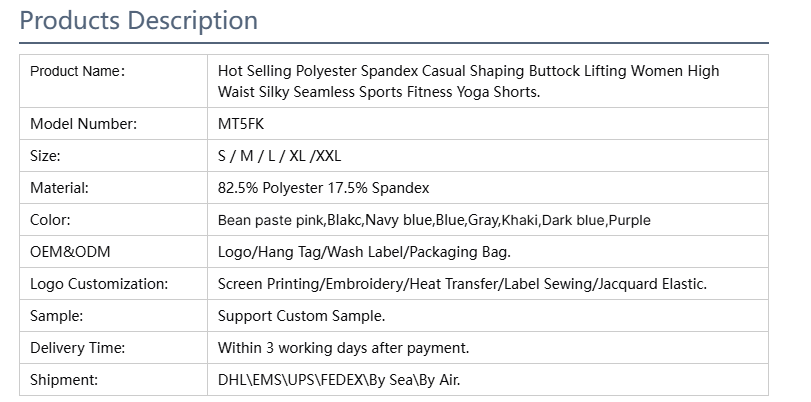Select the Product Name label cell
Viewport: 811px width, 402px height.
coord(113,81)
